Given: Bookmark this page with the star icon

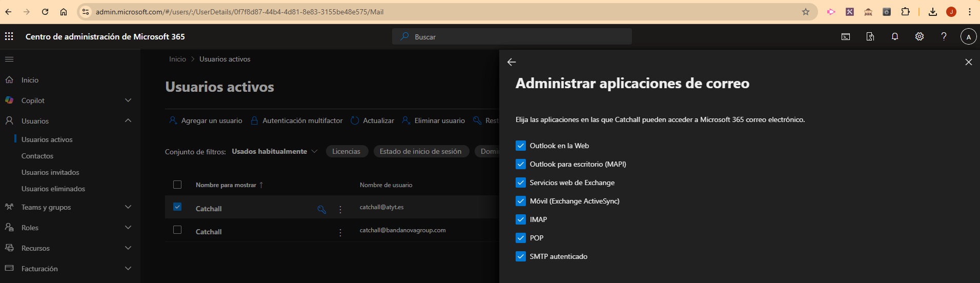Looking at the screenshot, I should point(806,12).
